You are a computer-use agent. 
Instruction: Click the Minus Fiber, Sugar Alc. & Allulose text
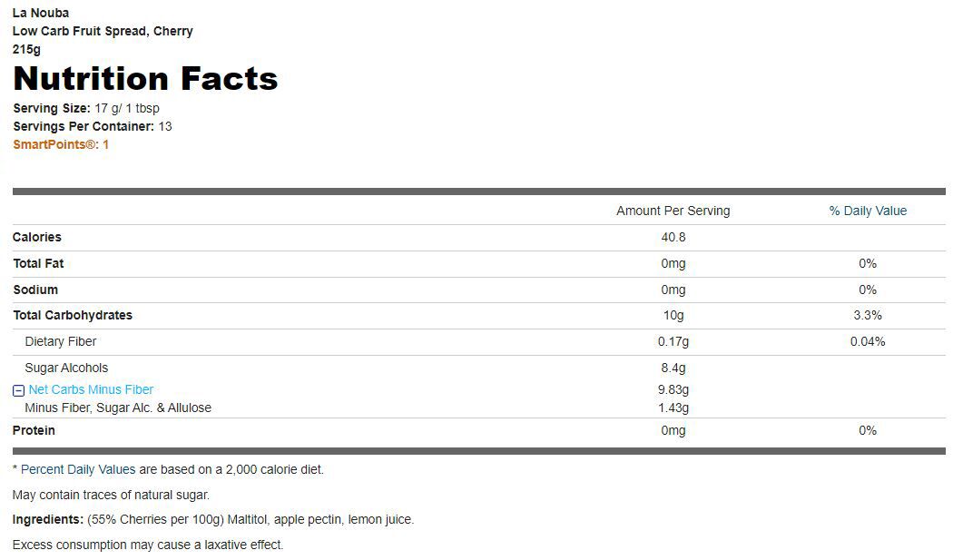coord(118,408)
